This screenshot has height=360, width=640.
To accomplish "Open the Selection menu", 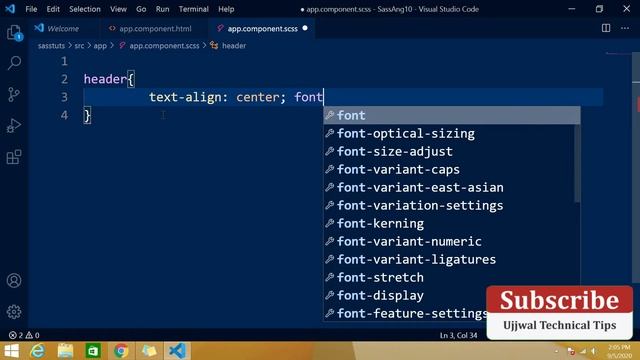I will coord(84,9).
